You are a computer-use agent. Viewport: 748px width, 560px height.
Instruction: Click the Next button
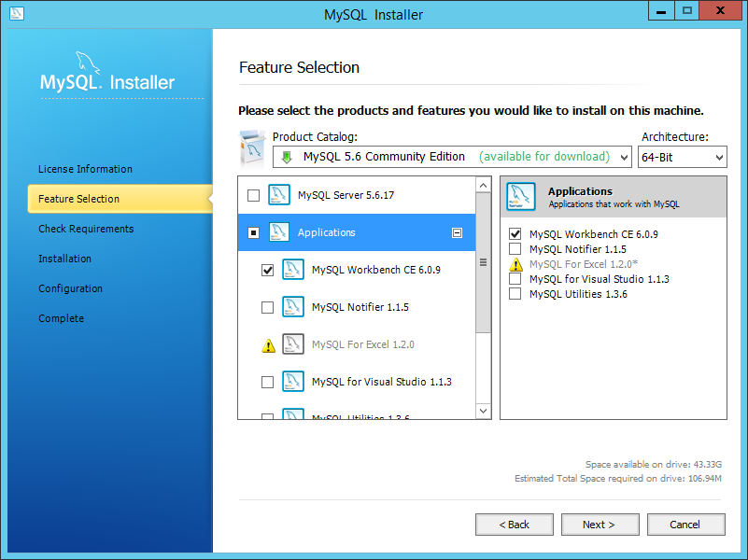(x=600, y=525)
